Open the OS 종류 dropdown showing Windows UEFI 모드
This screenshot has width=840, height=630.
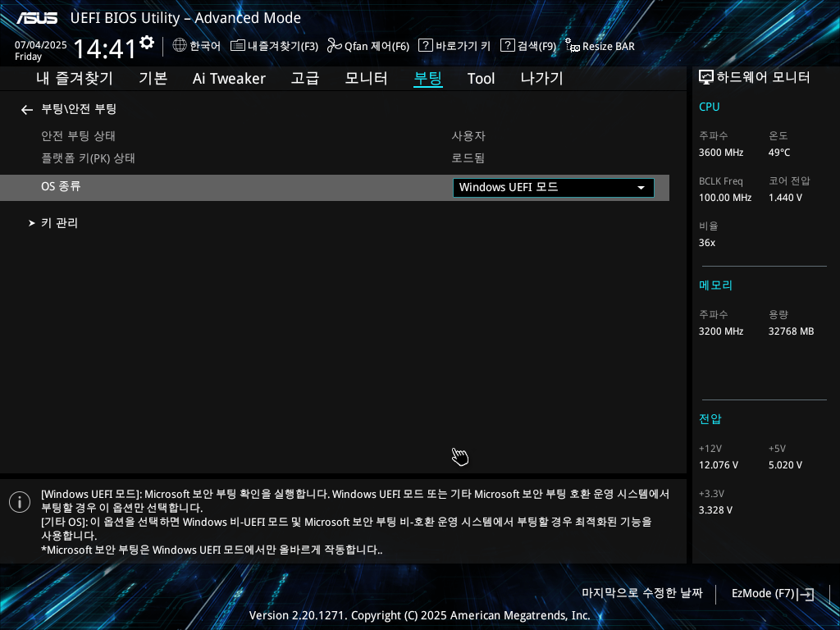coord(554,188)
